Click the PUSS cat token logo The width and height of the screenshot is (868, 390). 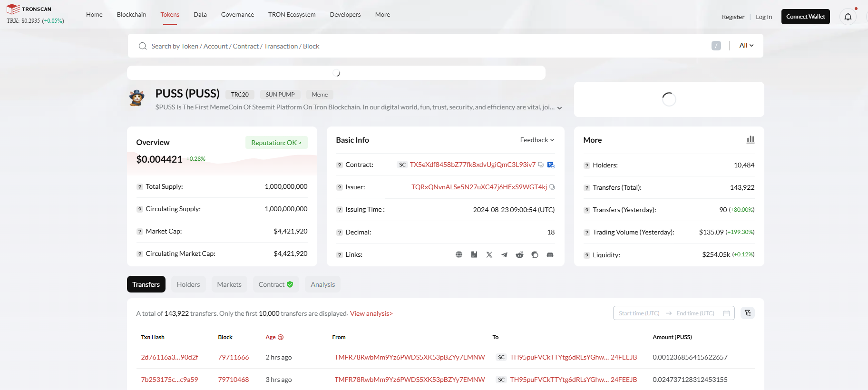coord(137,98)
